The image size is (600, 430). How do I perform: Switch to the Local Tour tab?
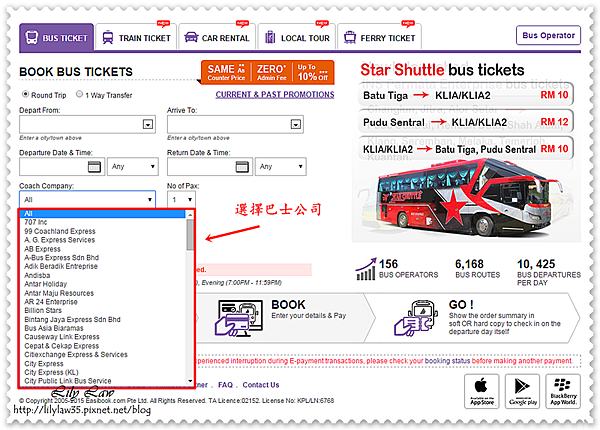[297, 37]
